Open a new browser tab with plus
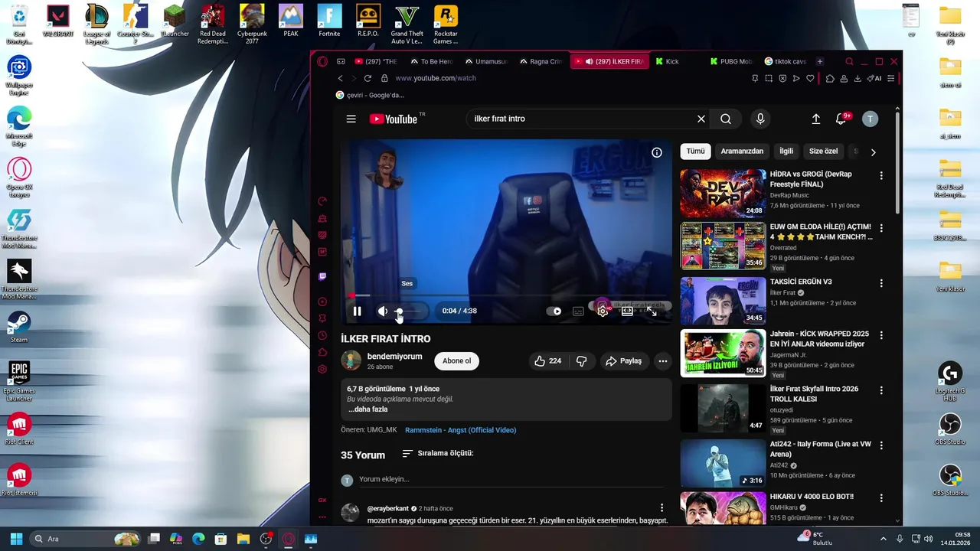980x551 pixels. [819, 61]
